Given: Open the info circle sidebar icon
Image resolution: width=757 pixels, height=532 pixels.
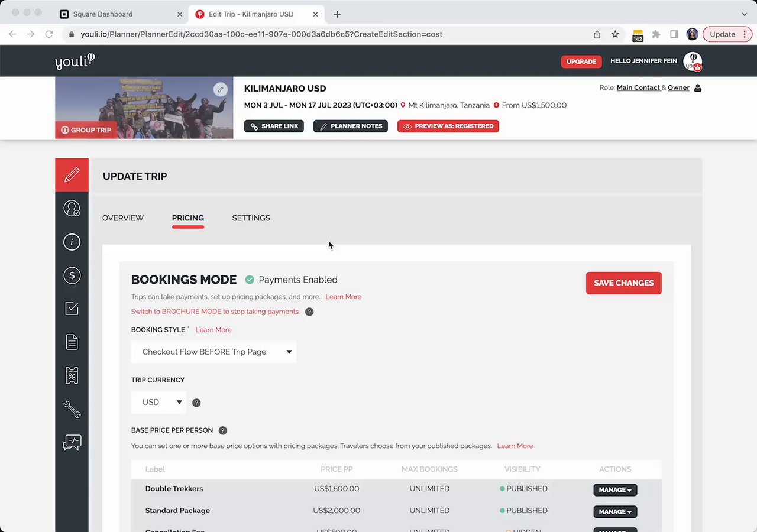Looking at the screenshot, I should (72, 242).
